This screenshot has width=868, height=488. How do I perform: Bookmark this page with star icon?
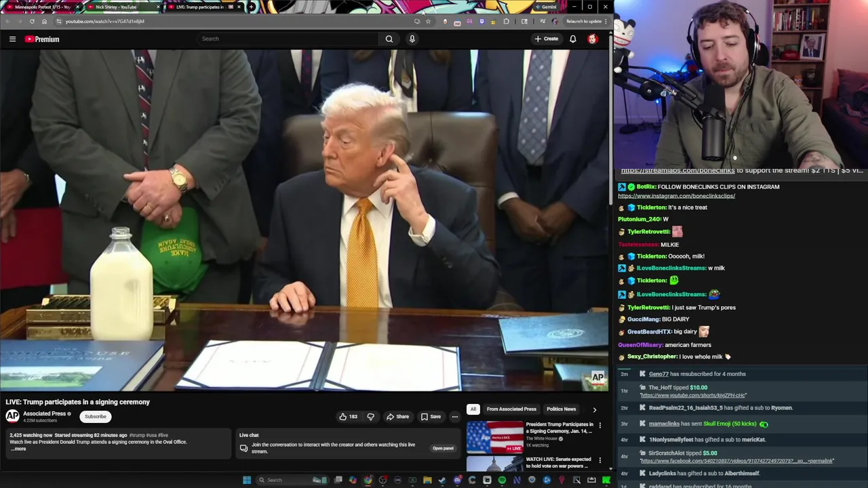(428, 21)
